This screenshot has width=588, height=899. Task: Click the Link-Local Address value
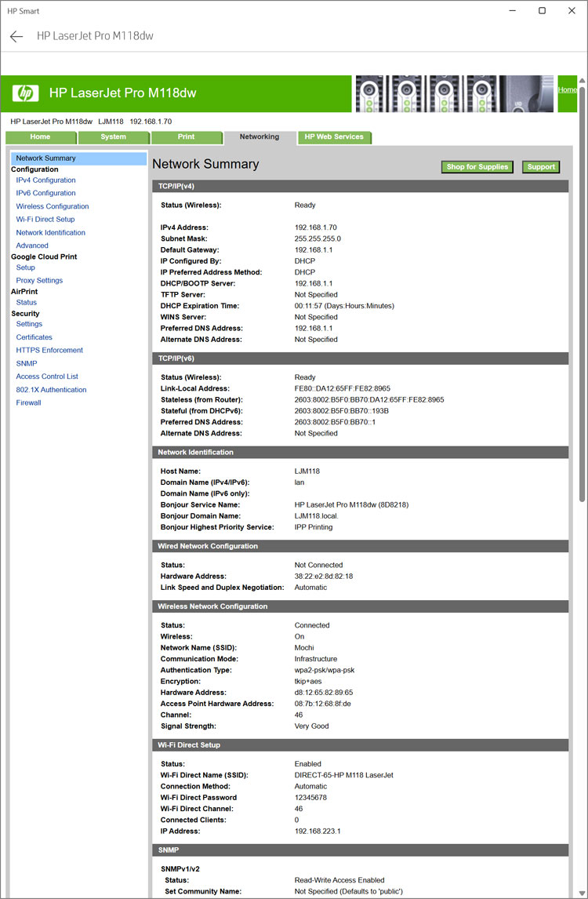point(342,389)
